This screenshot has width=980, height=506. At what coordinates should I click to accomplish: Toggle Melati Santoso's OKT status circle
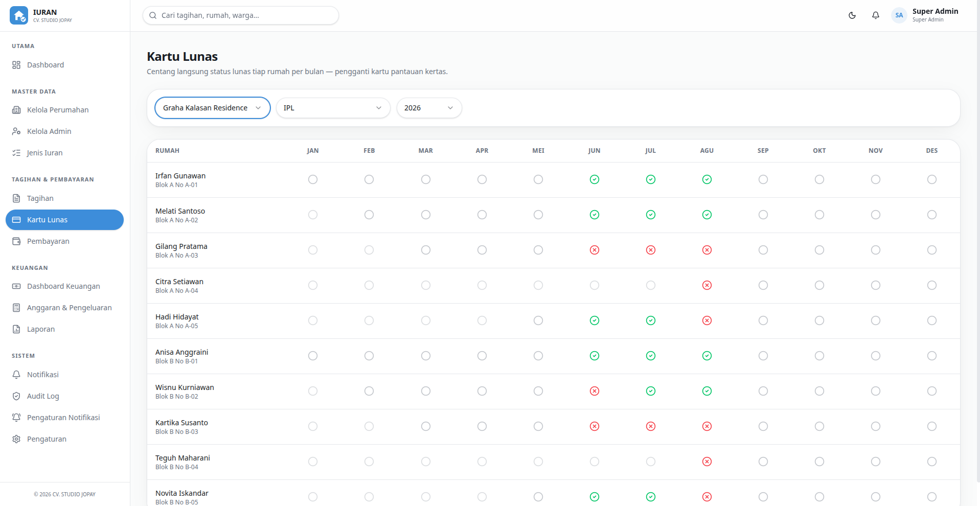(819, 215)
